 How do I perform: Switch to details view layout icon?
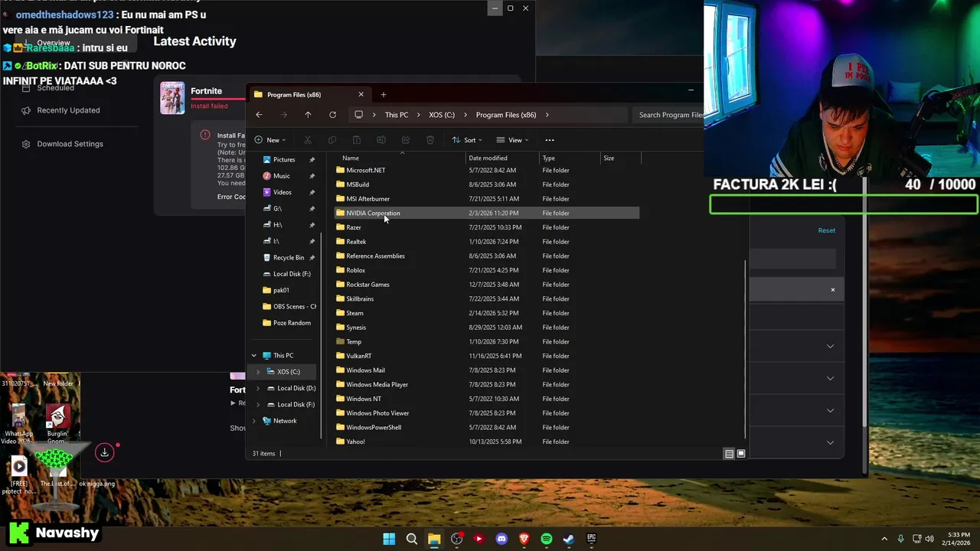[x=729, y=454]
